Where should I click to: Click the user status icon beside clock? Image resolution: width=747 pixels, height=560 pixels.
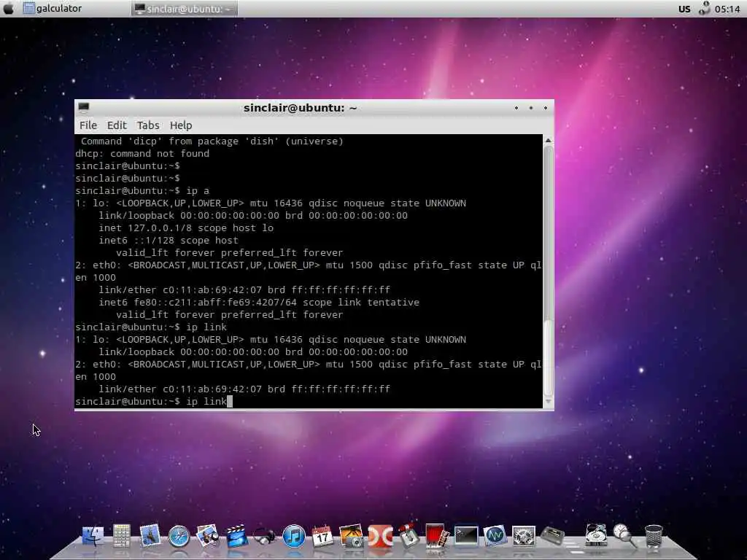[x=704, y=8]
